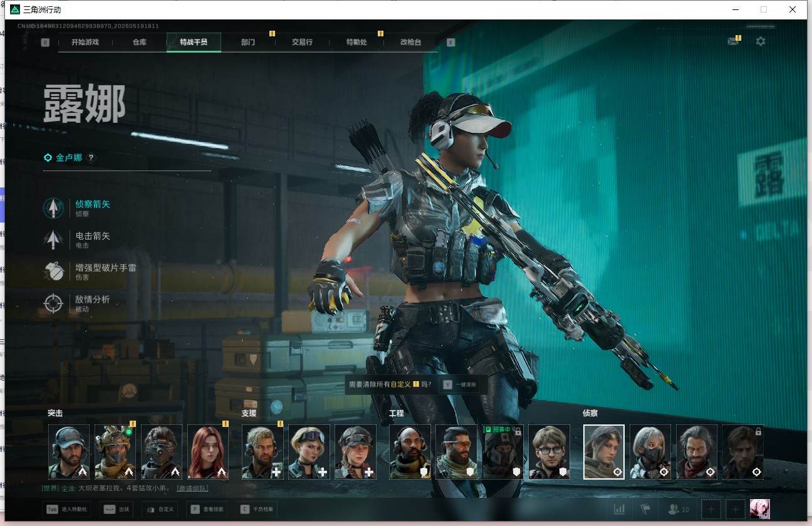Open the 特战干员 tab
This screenshot has height=526, width=812.
194,43
